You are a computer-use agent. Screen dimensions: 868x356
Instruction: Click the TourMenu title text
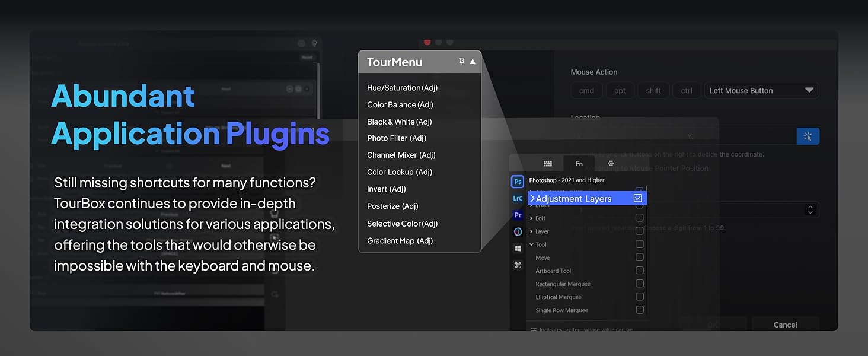394,62
